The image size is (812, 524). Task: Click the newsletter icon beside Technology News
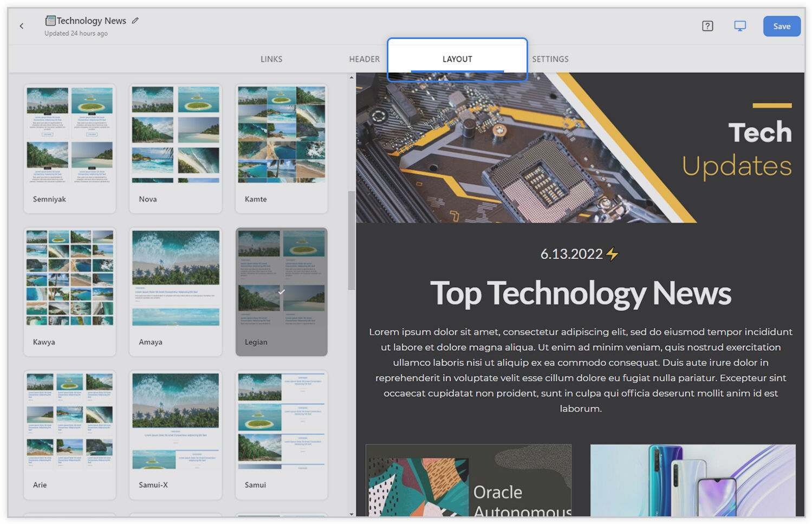[50, 21]
